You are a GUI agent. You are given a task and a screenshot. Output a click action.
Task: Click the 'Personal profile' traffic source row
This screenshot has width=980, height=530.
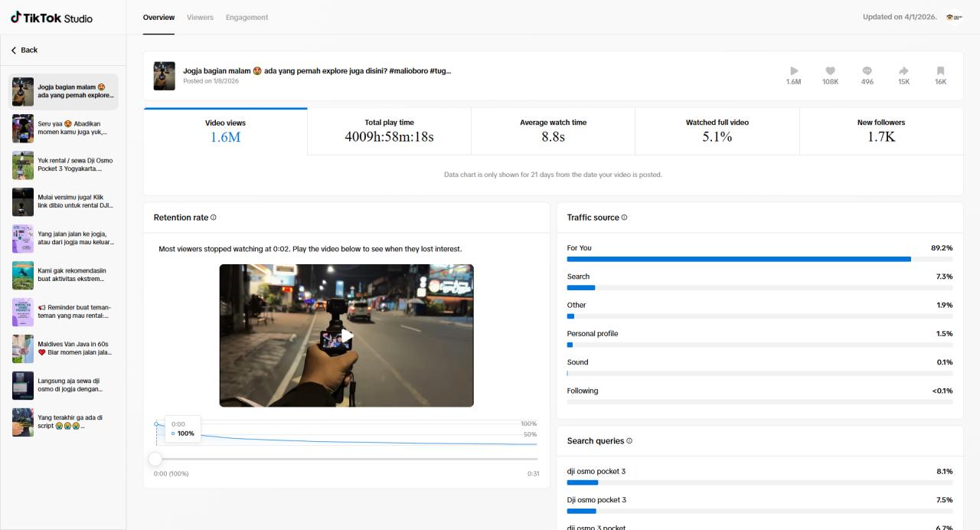(x=759, y=339)
